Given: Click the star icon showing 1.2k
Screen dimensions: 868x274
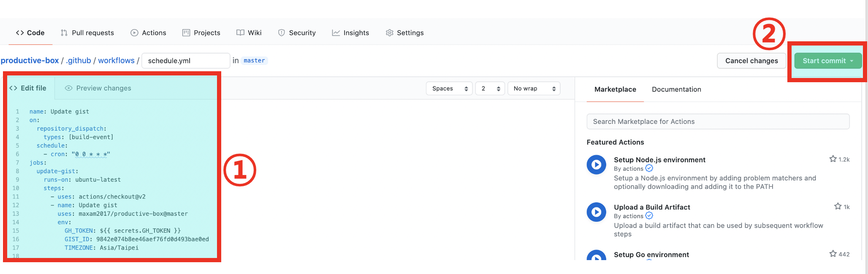Looking at the screenshot, I should tap(833, 159).
